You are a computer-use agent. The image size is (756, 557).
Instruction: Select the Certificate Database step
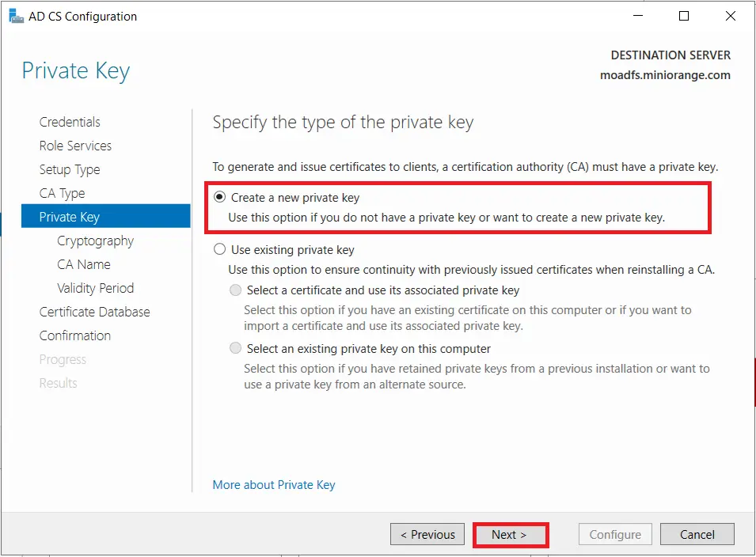coord(94,312)
